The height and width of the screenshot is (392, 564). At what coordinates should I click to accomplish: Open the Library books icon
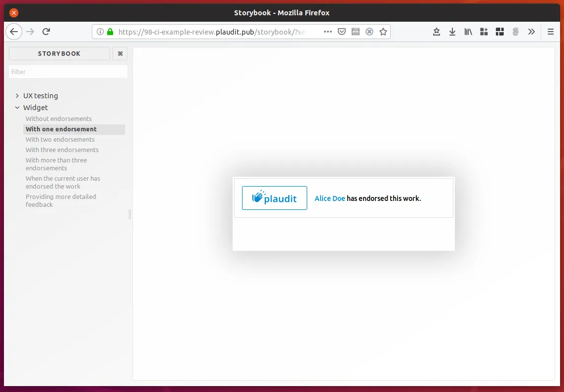468,32
